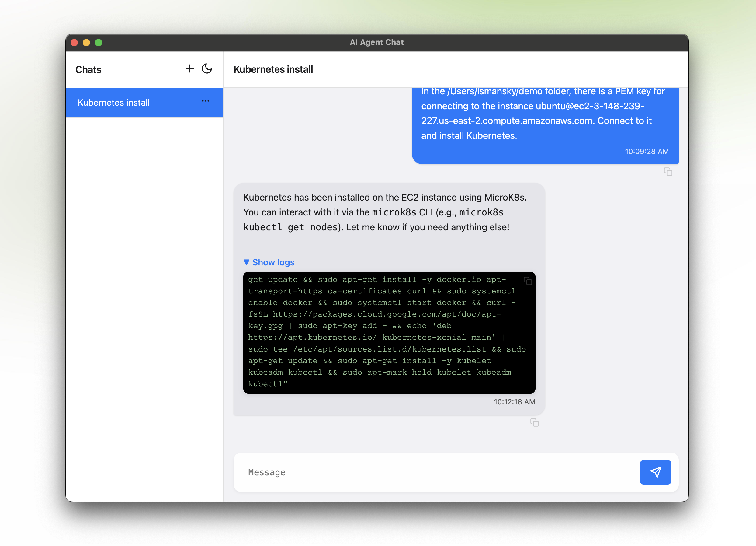This screenshot has width=756, height=546.
Task: Click the Show logs link
Action: [x=273, y=262]
